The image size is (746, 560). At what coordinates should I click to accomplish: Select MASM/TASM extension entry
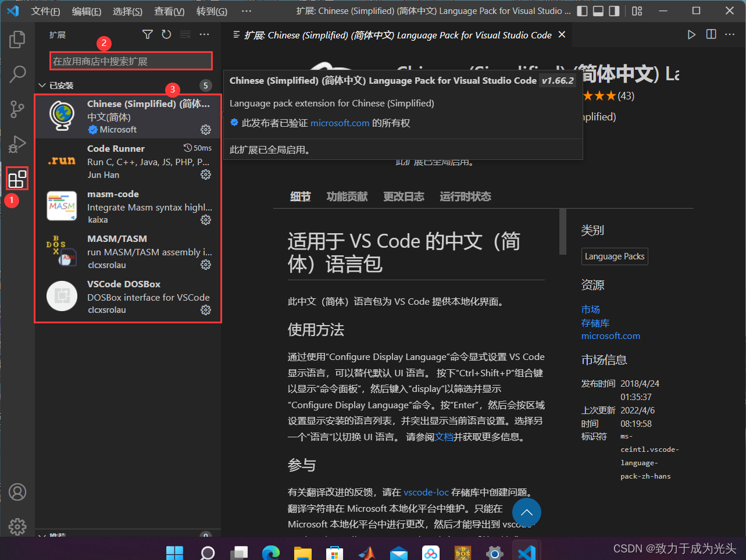128,251
